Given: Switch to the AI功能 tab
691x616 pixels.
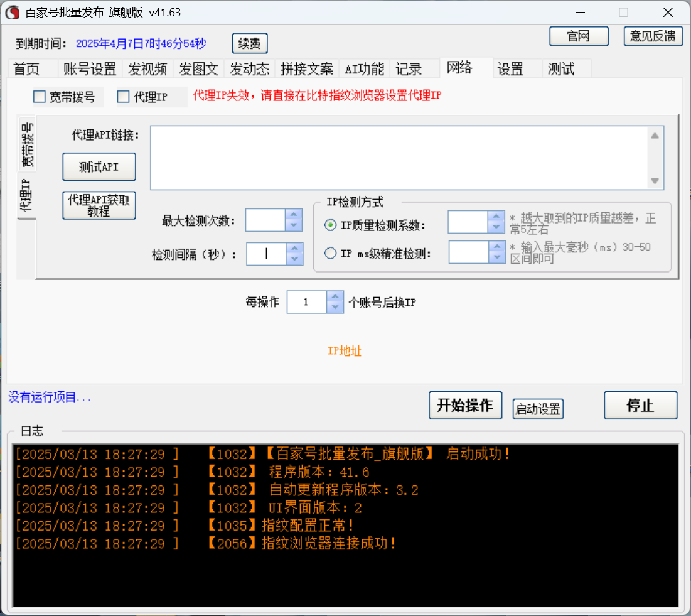Looking at the screenshot, I should coord(365,69).
